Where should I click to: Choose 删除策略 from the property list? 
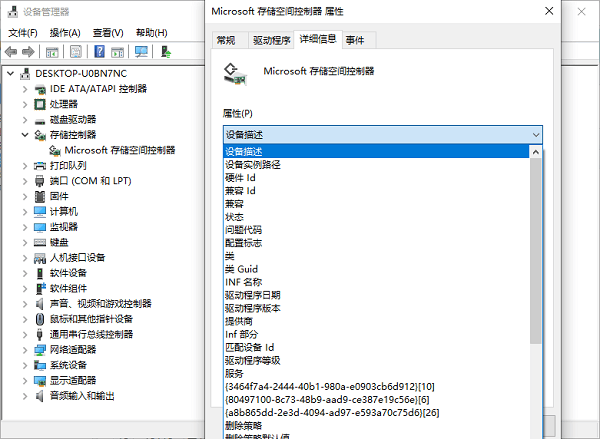[x=377, y=426]
